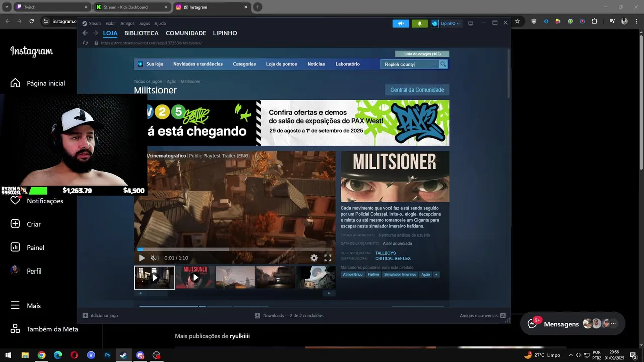644x362 pixels.
Task: Open Laboratório store link
Action: pos(347,64)
